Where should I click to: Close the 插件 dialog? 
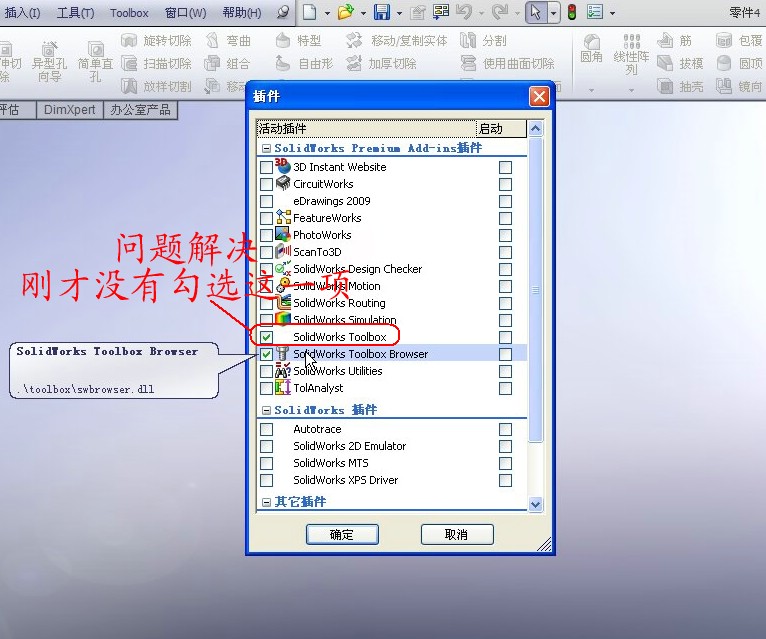539,97
